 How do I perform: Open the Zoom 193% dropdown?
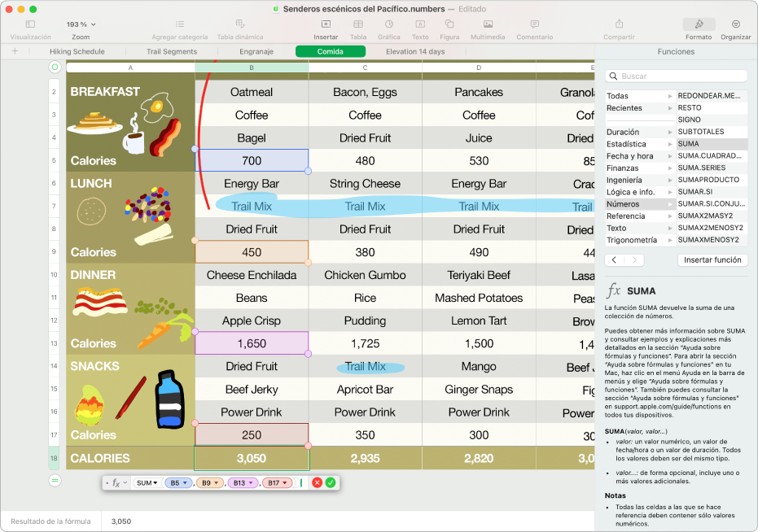click(81, 25)
